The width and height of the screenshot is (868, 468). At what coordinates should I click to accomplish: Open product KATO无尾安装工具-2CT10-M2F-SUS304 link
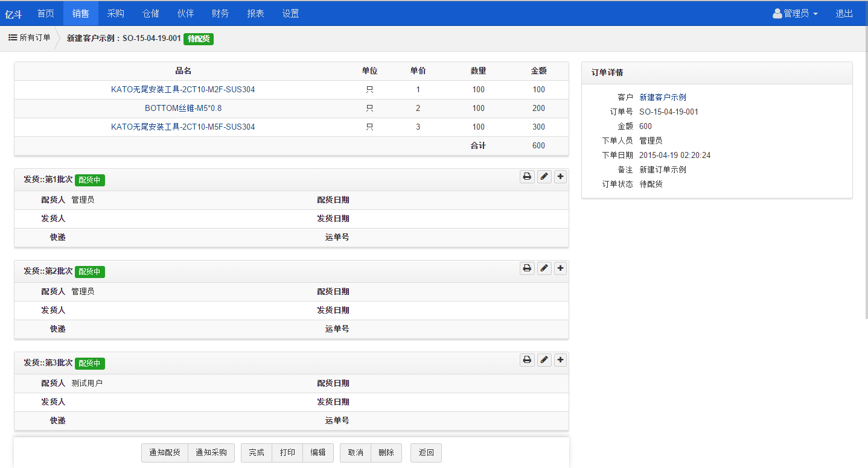click(183, 90)
